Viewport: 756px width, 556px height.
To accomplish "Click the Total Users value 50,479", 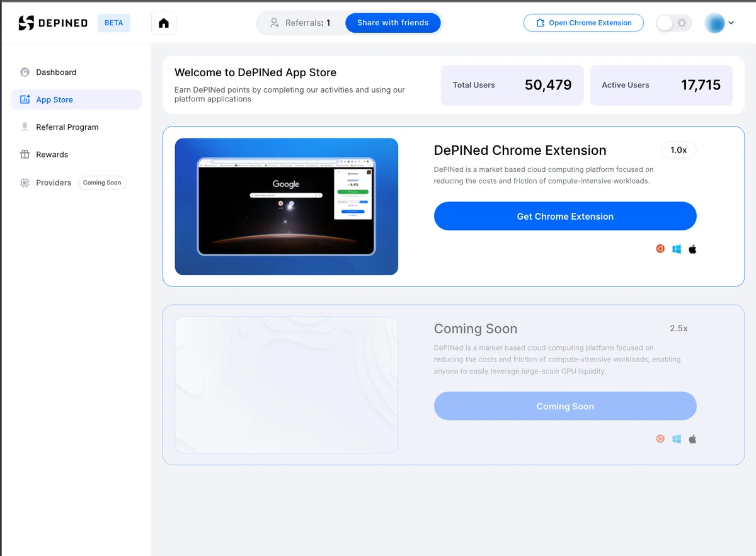I will [548, 85].
